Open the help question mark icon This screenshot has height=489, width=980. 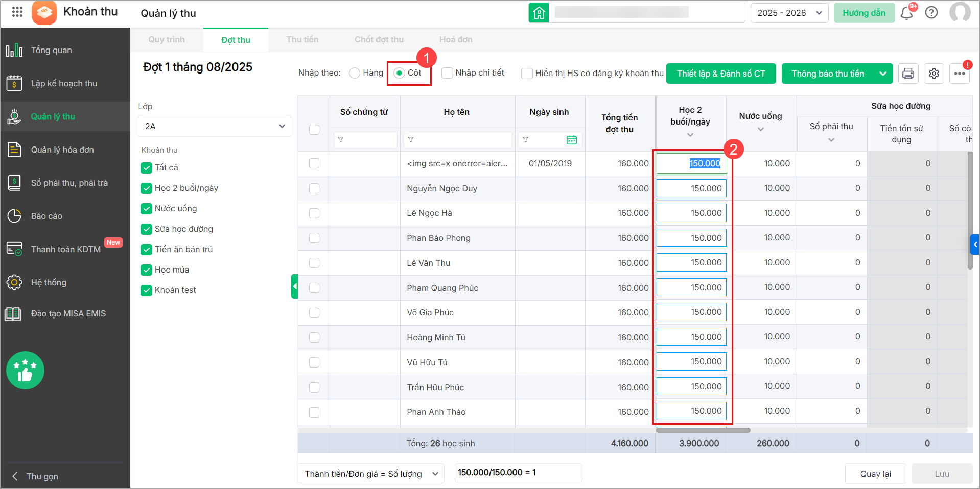point(931,13)
